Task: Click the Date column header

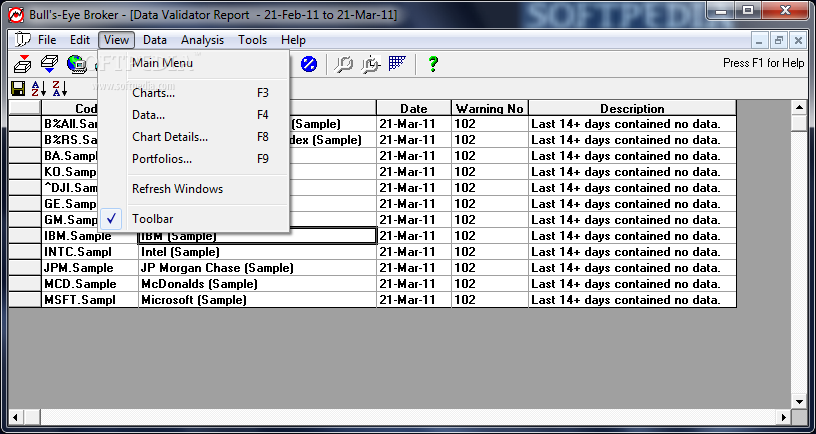Action: [x=414, y=108]
